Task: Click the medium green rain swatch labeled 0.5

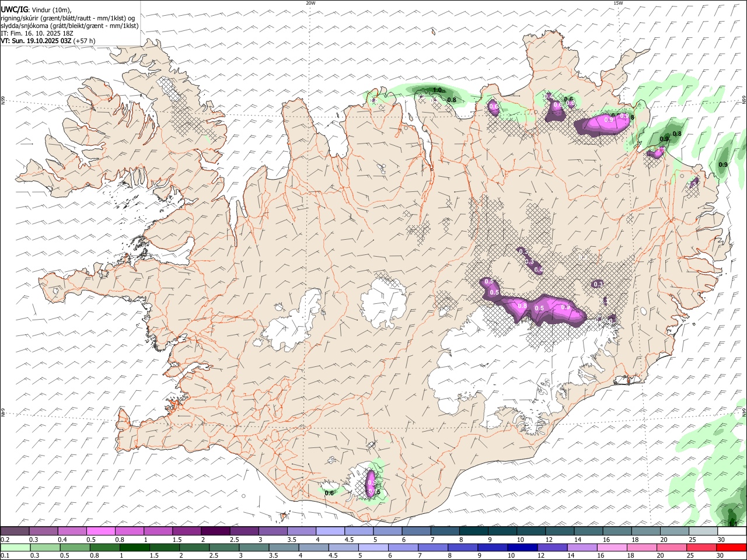Action: tap(75, 547)
